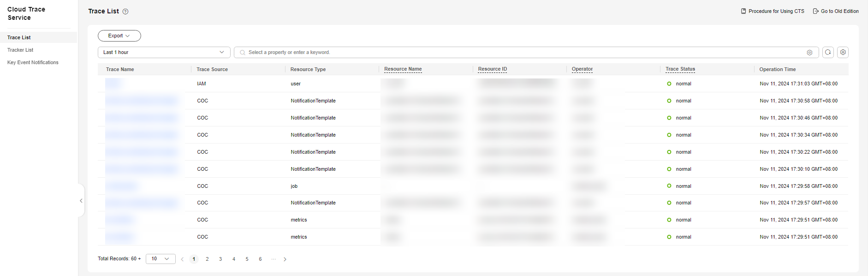Collapse the left sidebar with arrow handle
The width and height of the screenshot is (868, 276).
point(81,201)
